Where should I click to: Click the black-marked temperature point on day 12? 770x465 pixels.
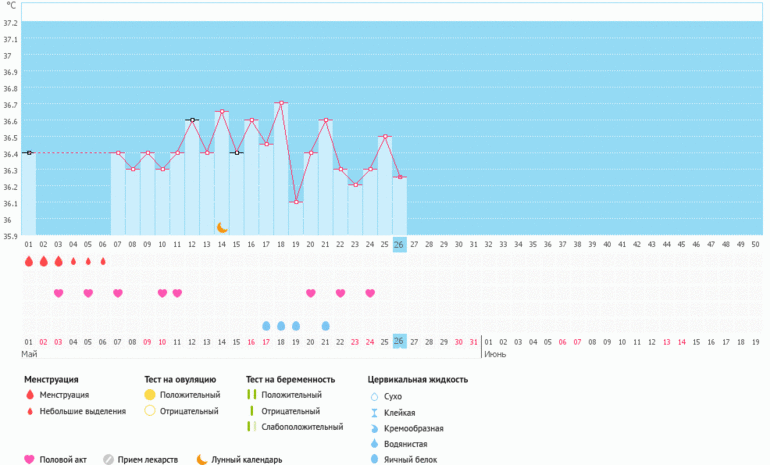pos(192,120)
